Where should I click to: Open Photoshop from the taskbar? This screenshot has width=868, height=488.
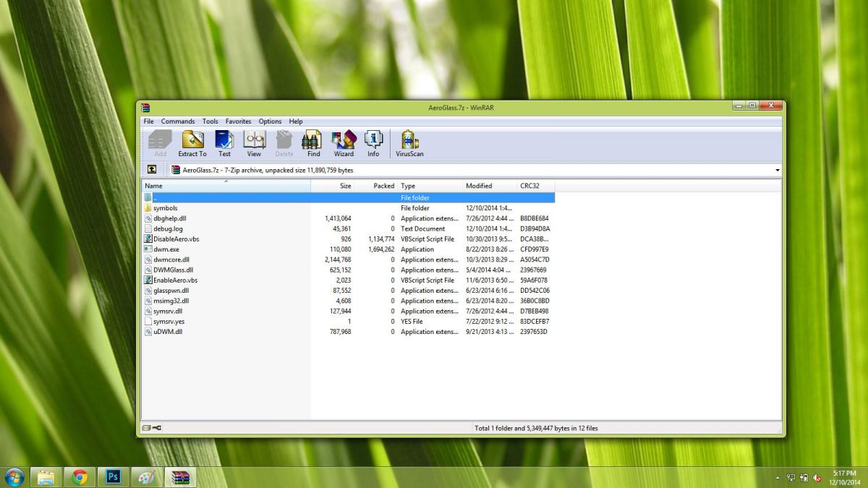[113, 477]
